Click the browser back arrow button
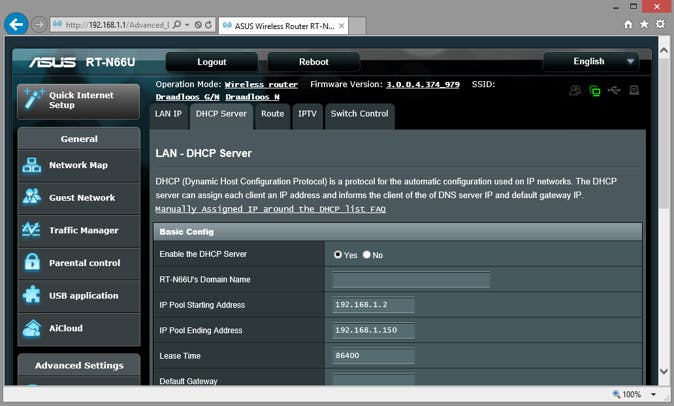This screenshot has width=674, height=406. tap(16, 24)
